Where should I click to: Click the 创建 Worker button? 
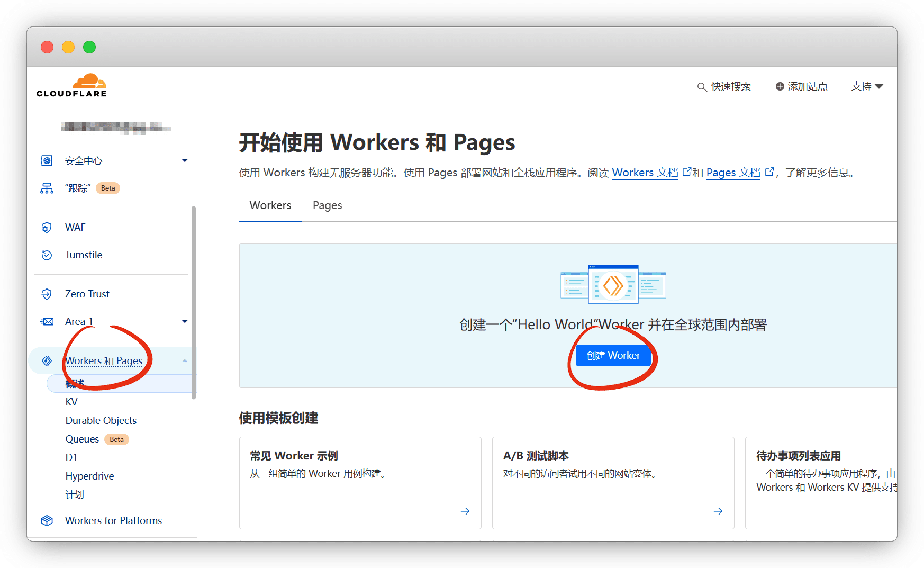coord(613,356)
